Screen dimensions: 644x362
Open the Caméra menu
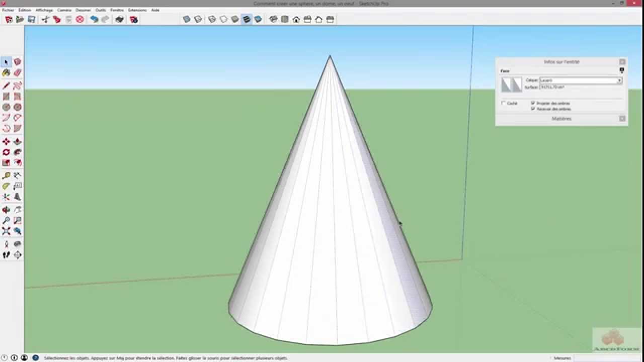(x=64, y=10)
